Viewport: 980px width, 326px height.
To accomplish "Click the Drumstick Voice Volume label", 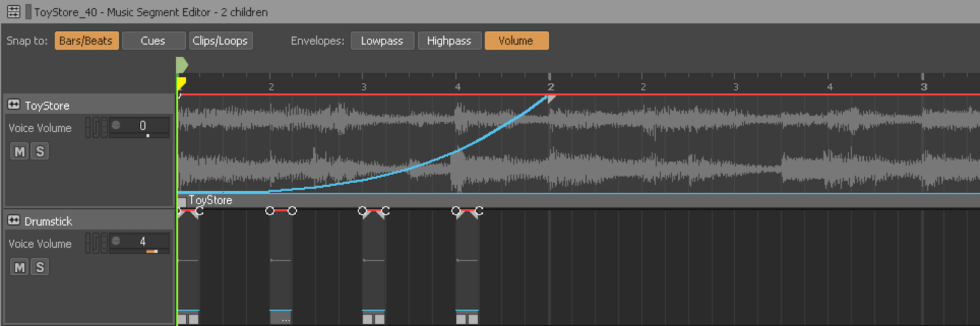I will pos(40,243).
